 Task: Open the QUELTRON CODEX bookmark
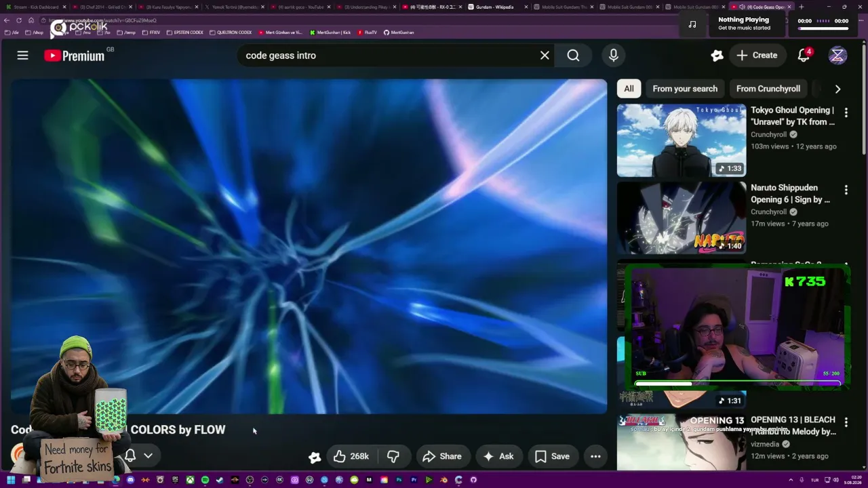[231, 33]
